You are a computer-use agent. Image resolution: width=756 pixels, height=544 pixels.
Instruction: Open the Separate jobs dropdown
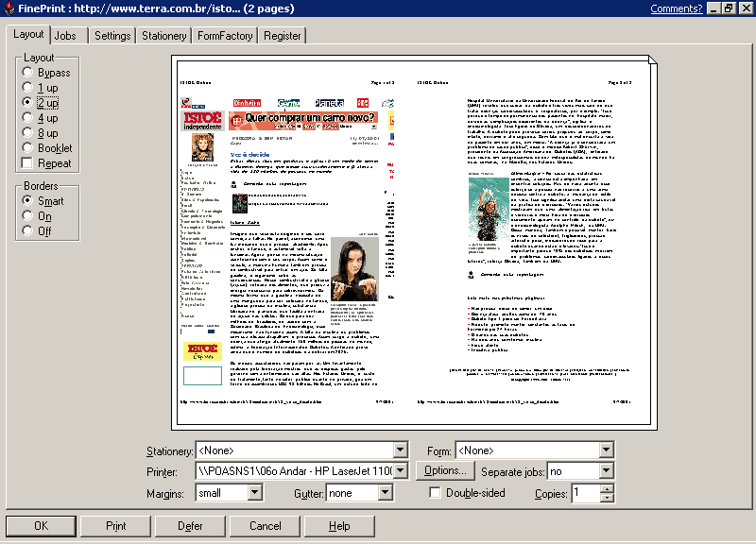click(x=606, y=470)
